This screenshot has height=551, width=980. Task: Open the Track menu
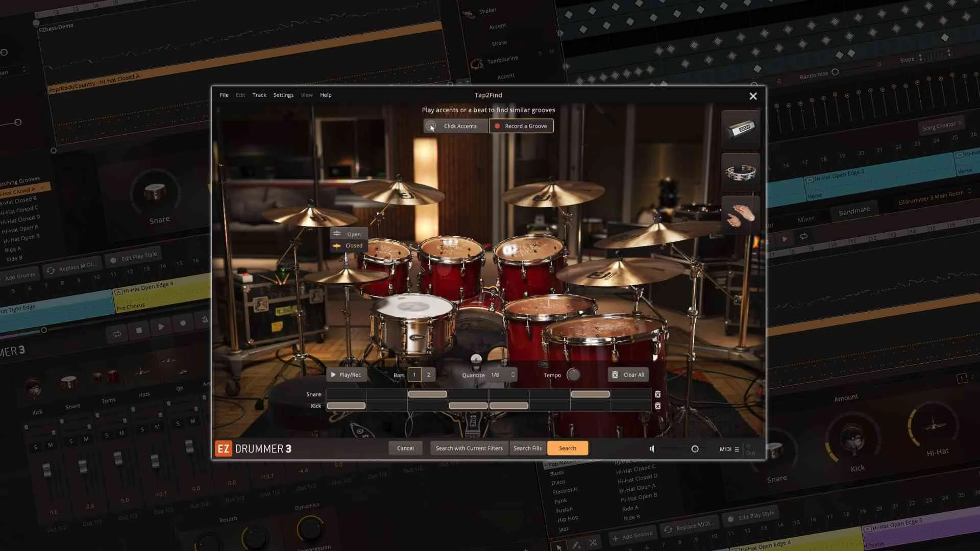coord(259,95)
